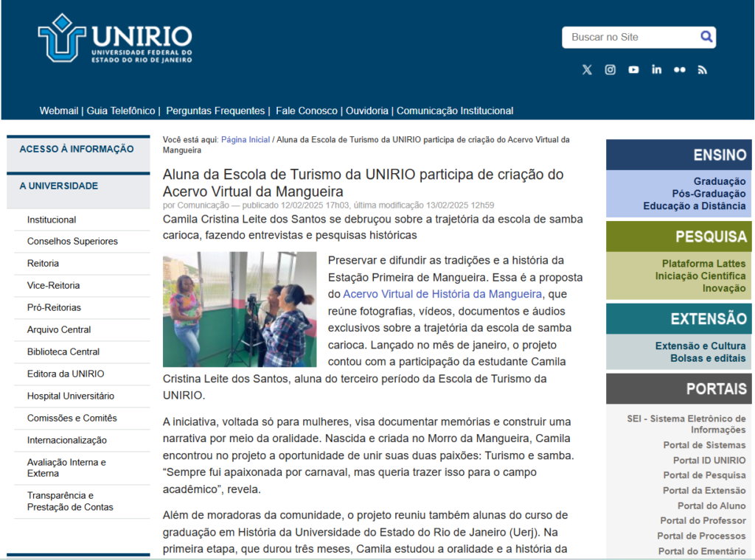Screen dimensions: 755x560
Task: Open Ouvidoria link
Action: [367, 111]
